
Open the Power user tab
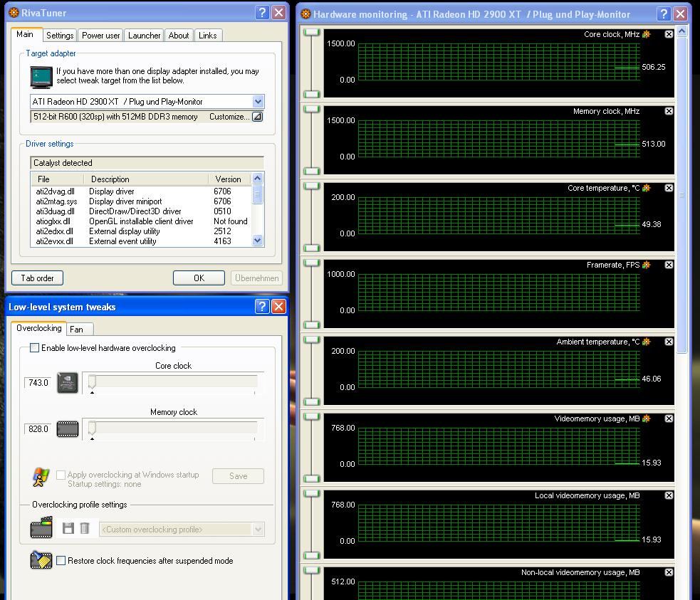coord(101,36)
